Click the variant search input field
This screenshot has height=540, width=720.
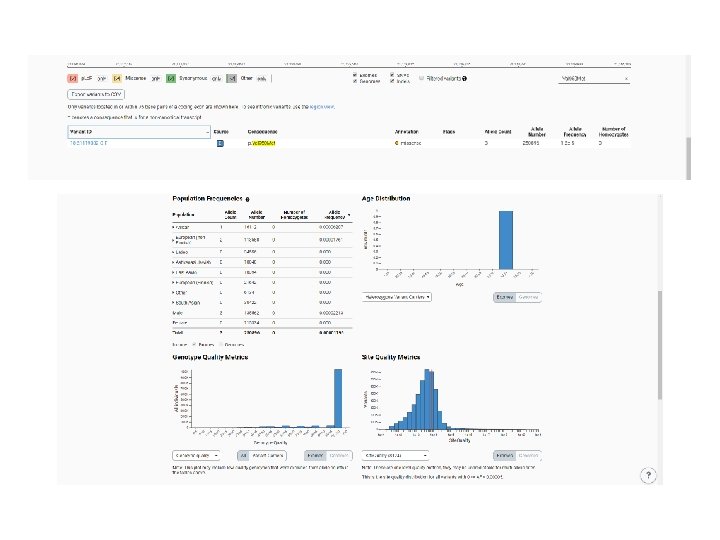coord(590,79)
